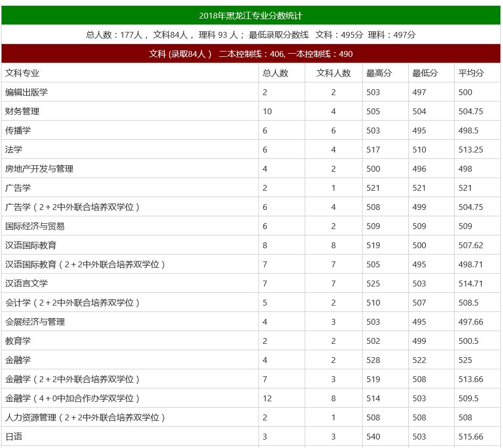
Task: Select 金融学（2+2中外联合培养双学位） label
Action: pos(72,379)
